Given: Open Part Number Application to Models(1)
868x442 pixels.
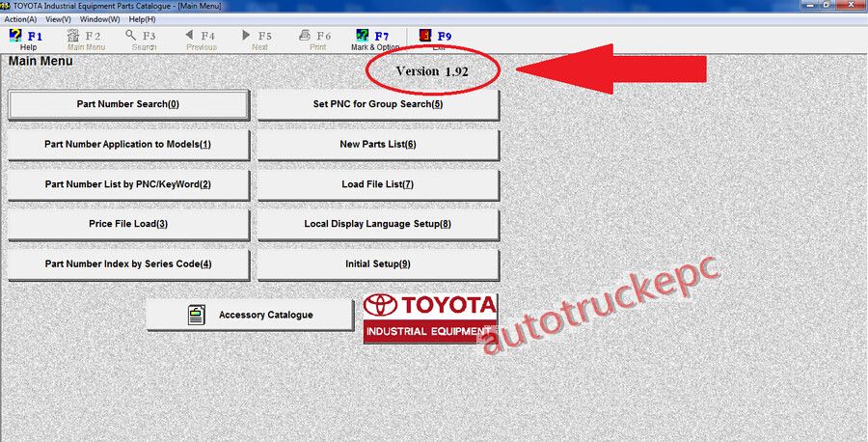Looking at the screenshot, I should coord(128,144).
